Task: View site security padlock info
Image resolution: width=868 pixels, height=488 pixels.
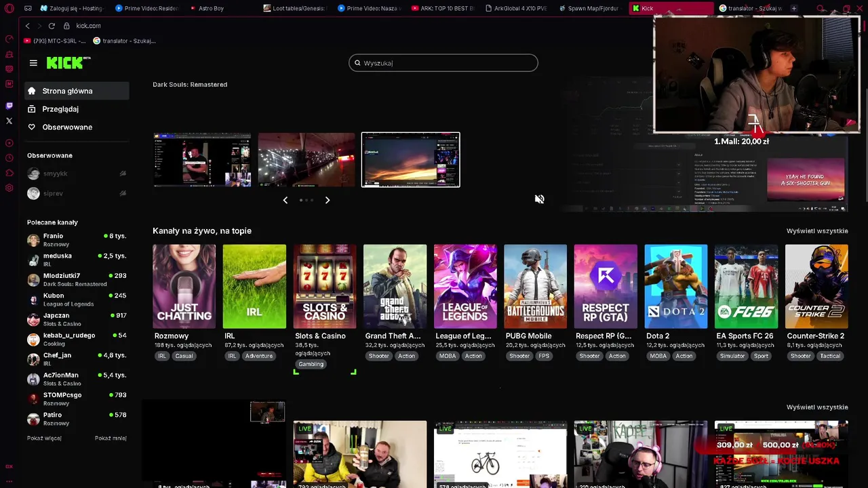Action: pyautogui.click(x=66, y=26)
